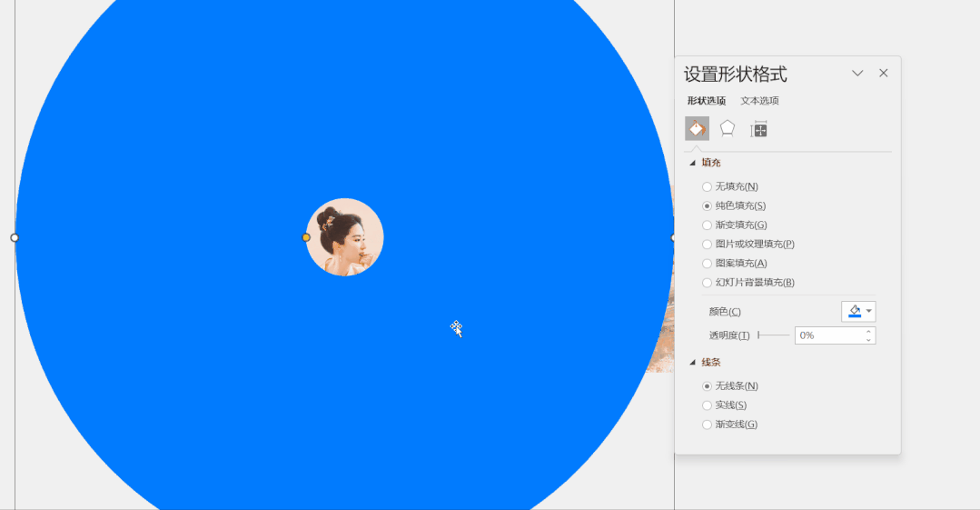This screenshot has height=510, width=980.
Task: Click the yellow adjustment handle on circle
Action: pos(305,237)
